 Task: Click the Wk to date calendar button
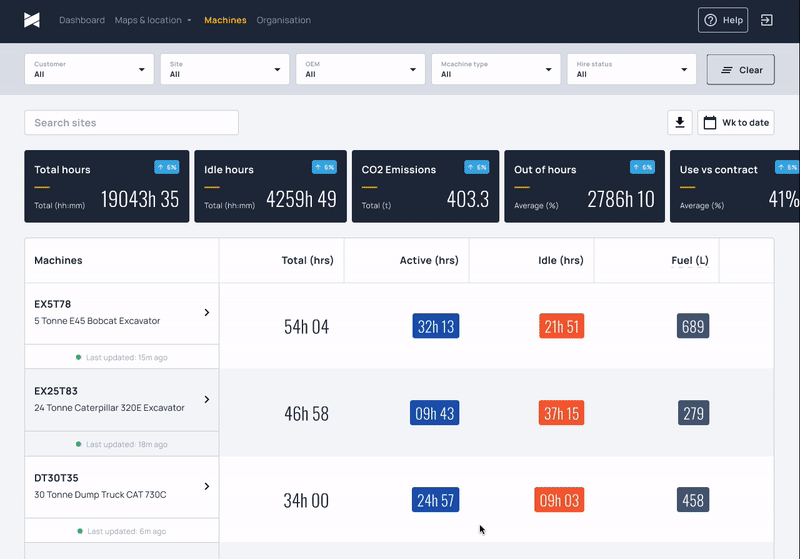click(x=736, y=123)
